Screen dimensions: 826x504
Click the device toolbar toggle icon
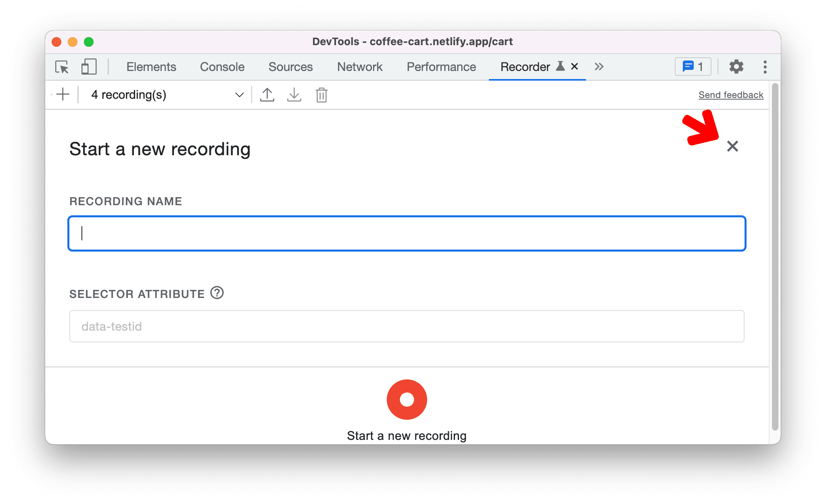[x=87, y=67]
